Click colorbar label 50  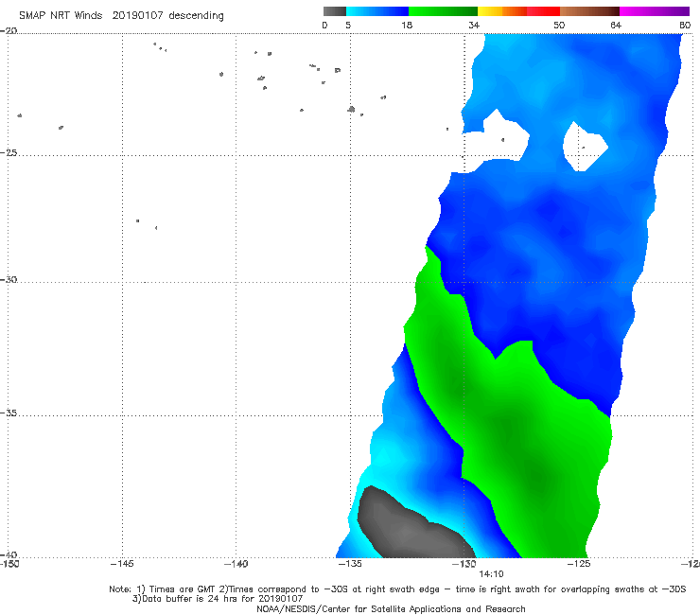point(559,25)
